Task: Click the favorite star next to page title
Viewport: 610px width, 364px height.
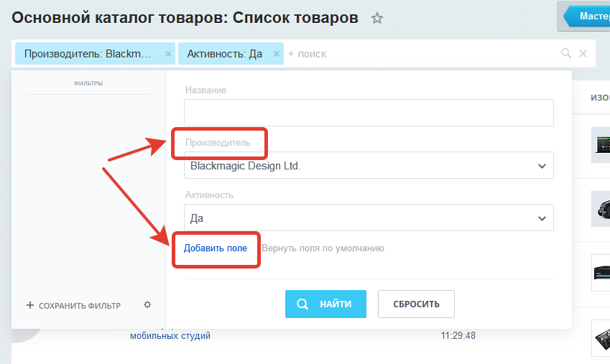Action: coord(377,19)
